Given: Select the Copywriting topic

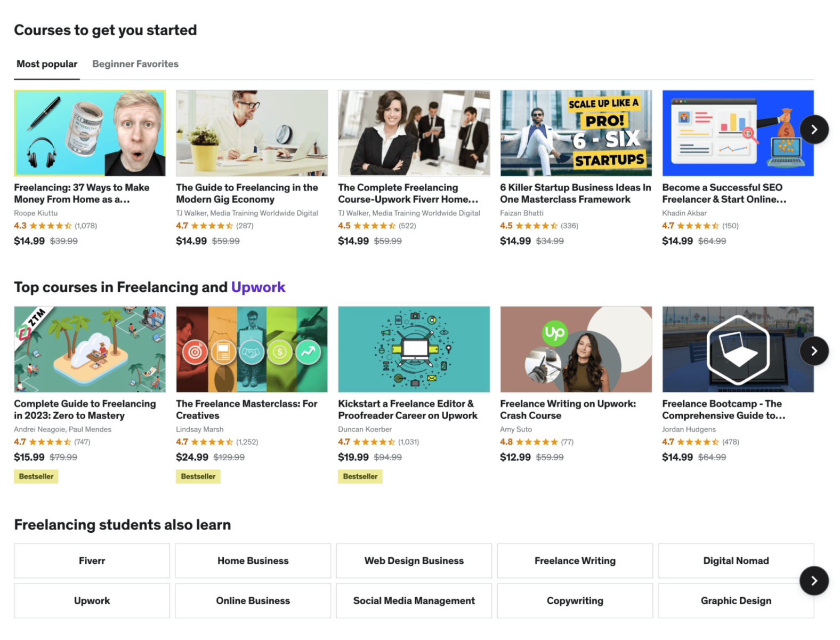Looking at the screenshot, I should click(575, 601).
